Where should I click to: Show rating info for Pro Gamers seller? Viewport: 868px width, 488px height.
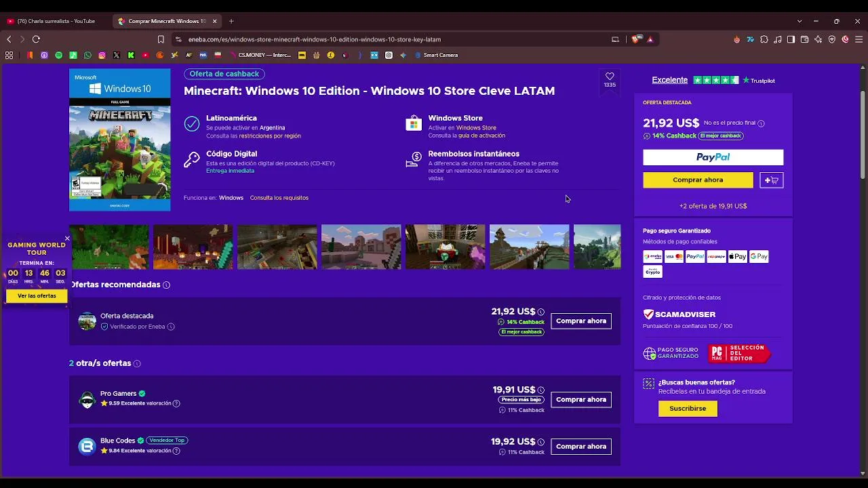(x=176, y=404)
